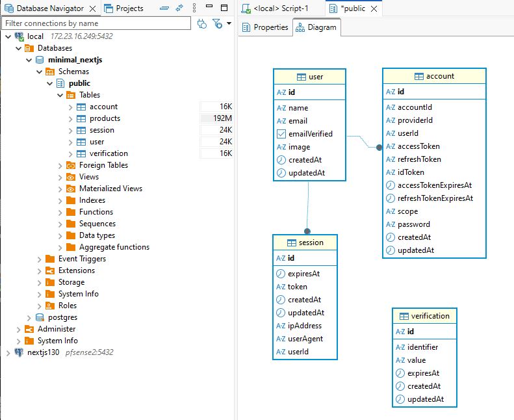Expand the Foreign Tables folder
The image size is (514, 420).
tap(60, 165)
